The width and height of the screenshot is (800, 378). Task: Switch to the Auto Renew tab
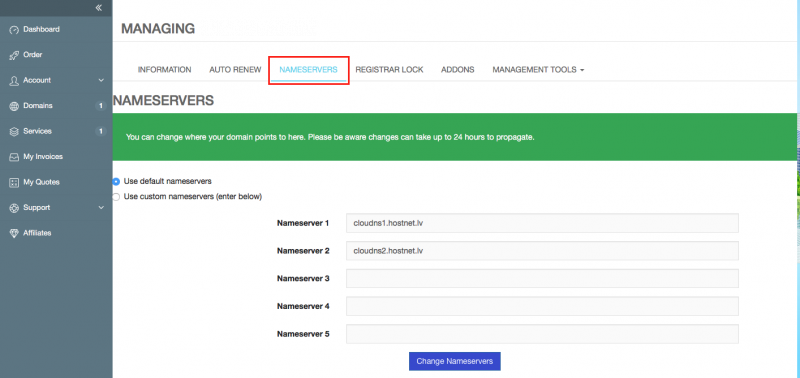235,70
